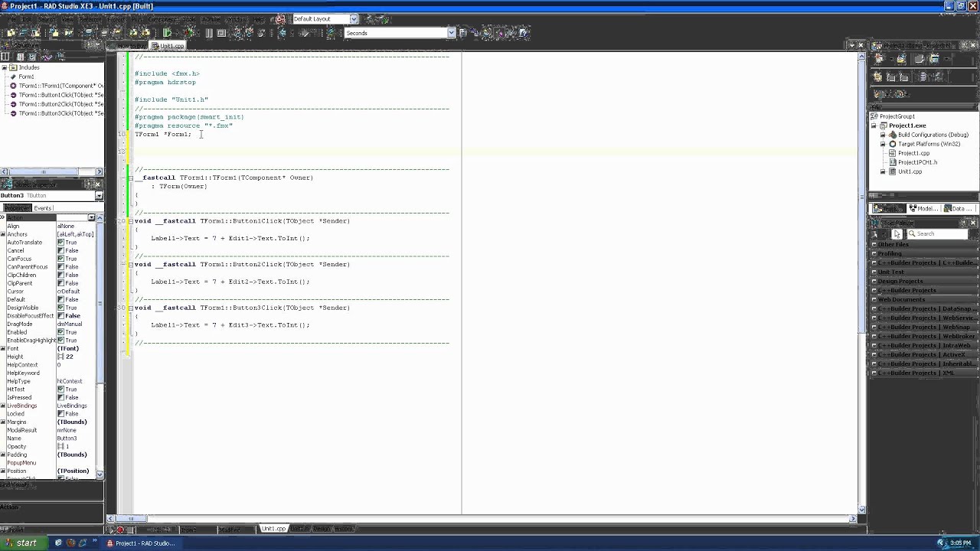Toggle the AutoTranslate checkbox
The image size is (980, 551).
point(60,243)
